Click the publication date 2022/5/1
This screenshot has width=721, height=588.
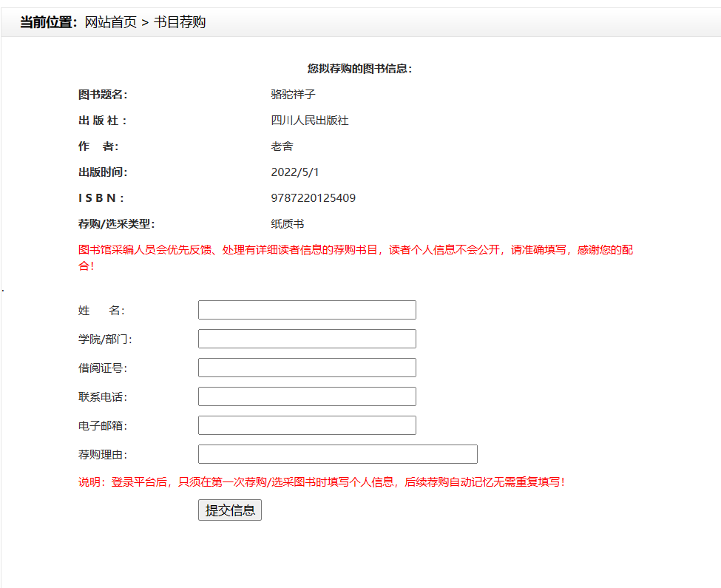pos(295,172)
